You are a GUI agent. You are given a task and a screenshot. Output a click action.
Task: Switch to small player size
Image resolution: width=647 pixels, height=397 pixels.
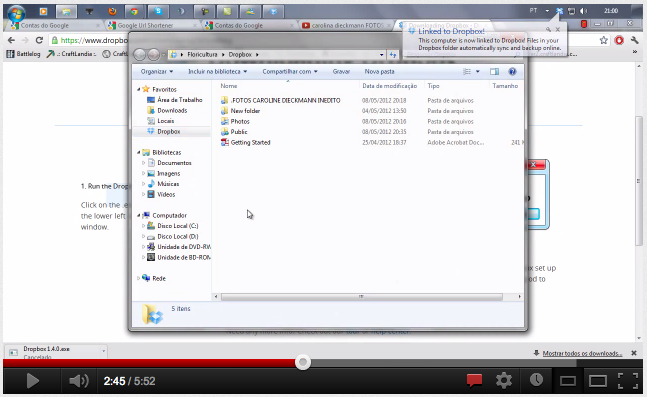(568, 381)
